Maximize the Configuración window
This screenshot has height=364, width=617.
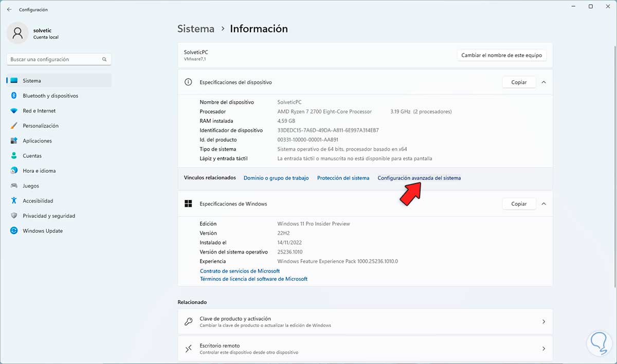coord(591,7)
